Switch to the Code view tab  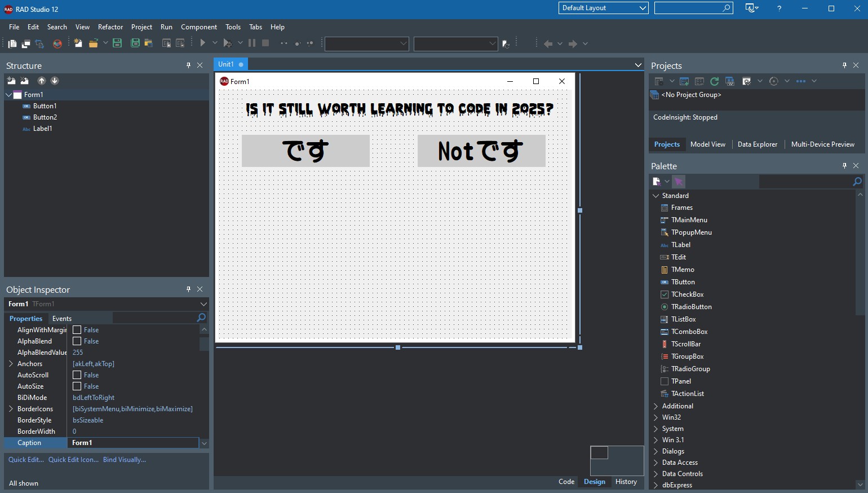coord(566,482)
